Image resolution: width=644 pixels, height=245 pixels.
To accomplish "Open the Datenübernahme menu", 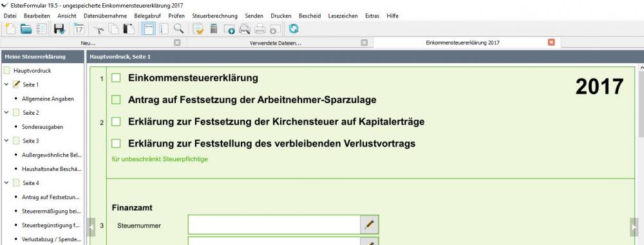I will (105, 15).
